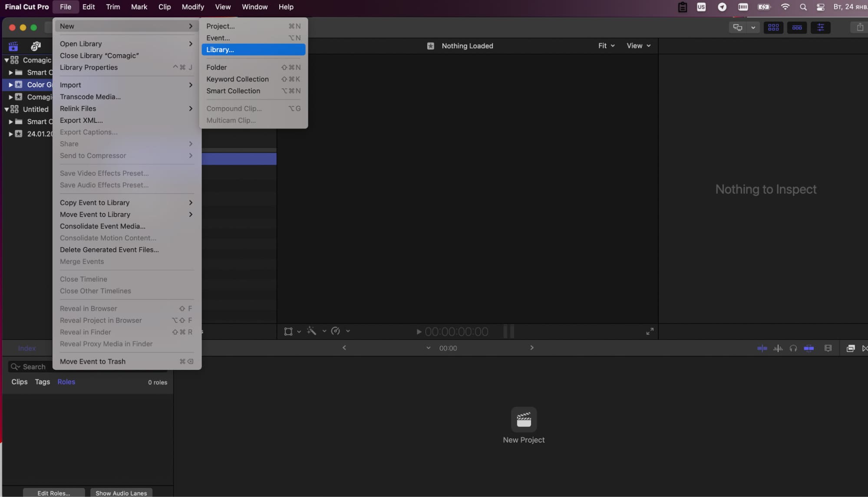Screen dimensions: 868x497
Task: Click the Share export icon in toolbar
Action: pos(860,27)
